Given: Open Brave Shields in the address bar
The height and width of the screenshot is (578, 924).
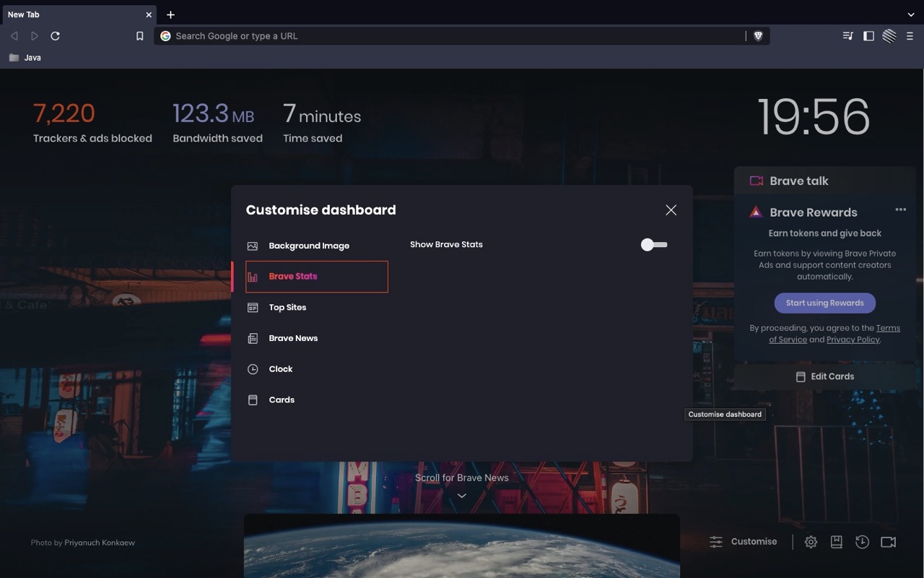Looking at the screenshot, I should [758, 35].
